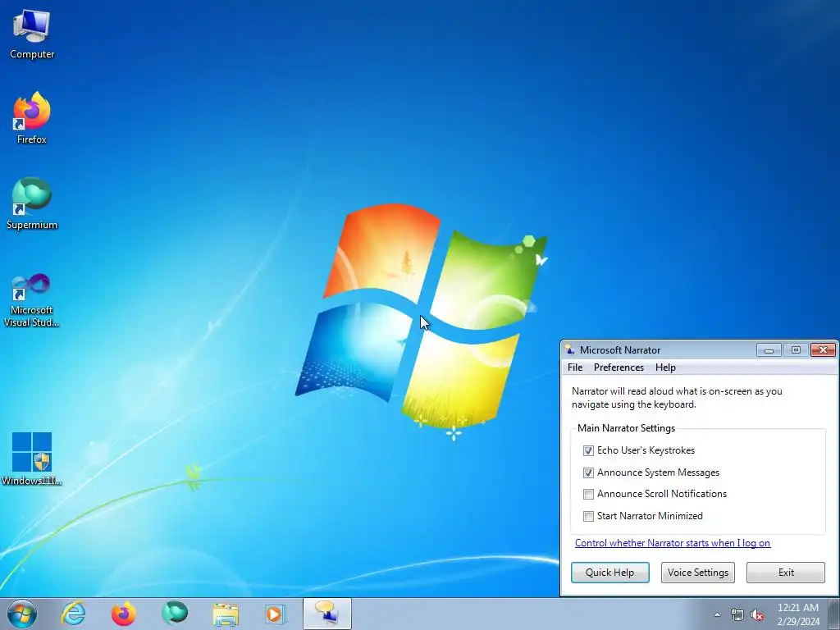Minimize the Microsoft Narrator window
The width and height of the screenshot is (840, 630).
point(769,349)
